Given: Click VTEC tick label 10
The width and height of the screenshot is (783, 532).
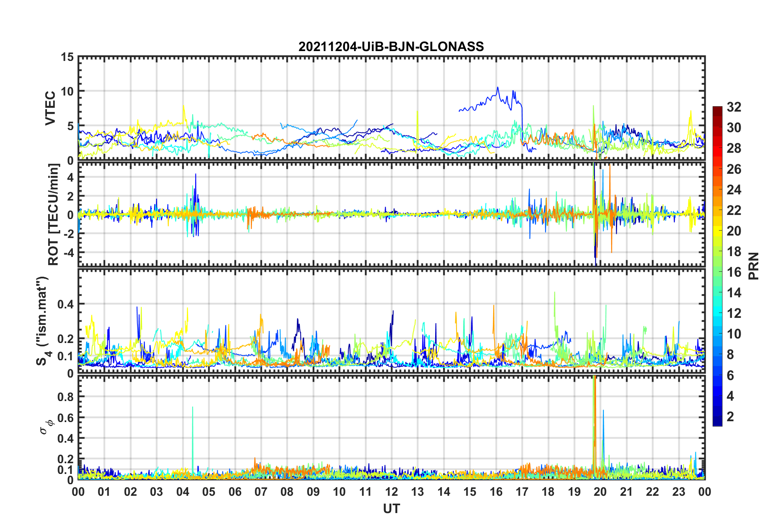Looking at the screenshot, I should point(68,91).
